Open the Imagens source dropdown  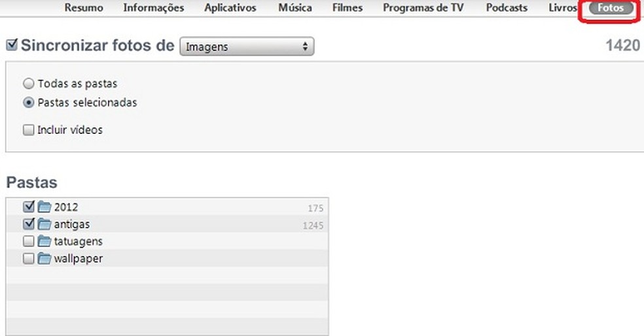click(x=247, y=46)
